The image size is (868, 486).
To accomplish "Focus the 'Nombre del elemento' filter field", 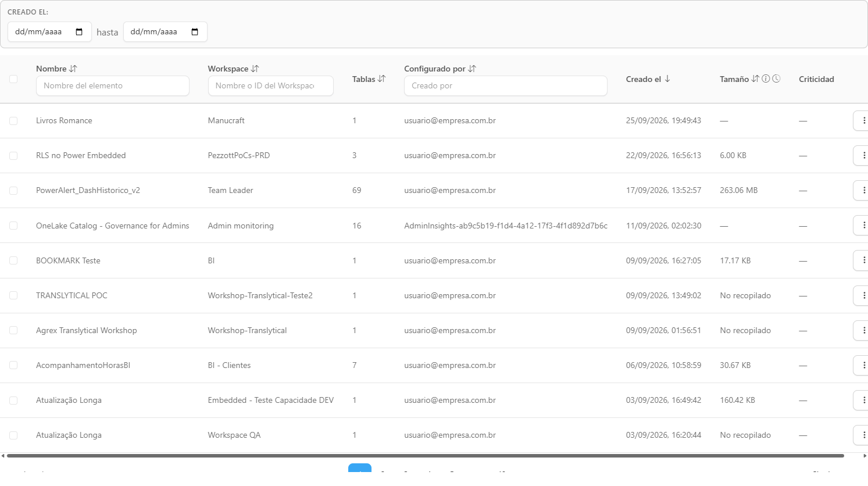I will [x=113, y=85].
